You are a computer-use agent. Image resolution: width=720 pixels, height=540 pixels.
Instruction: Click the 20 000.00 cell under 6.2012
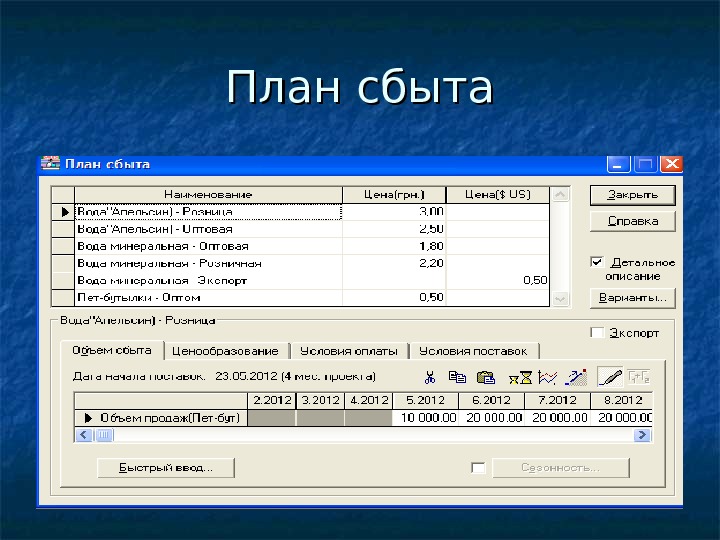coord(491,418)
